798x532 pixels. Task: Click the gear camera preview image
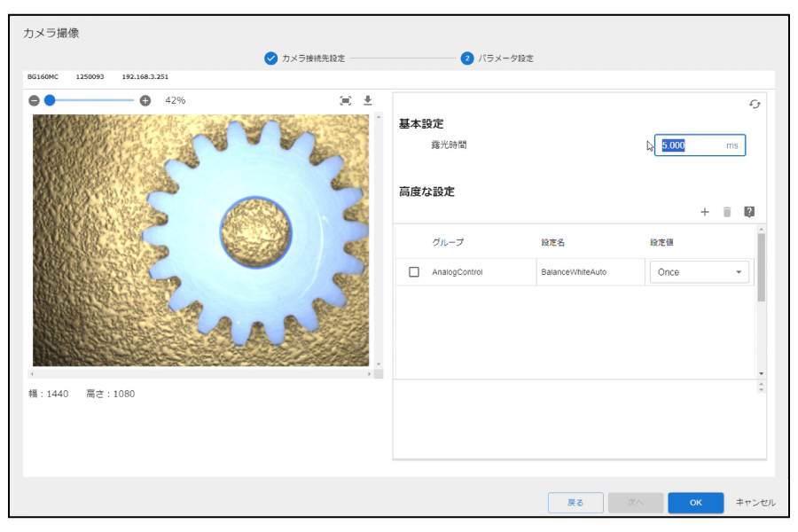(x=200, y=239)
